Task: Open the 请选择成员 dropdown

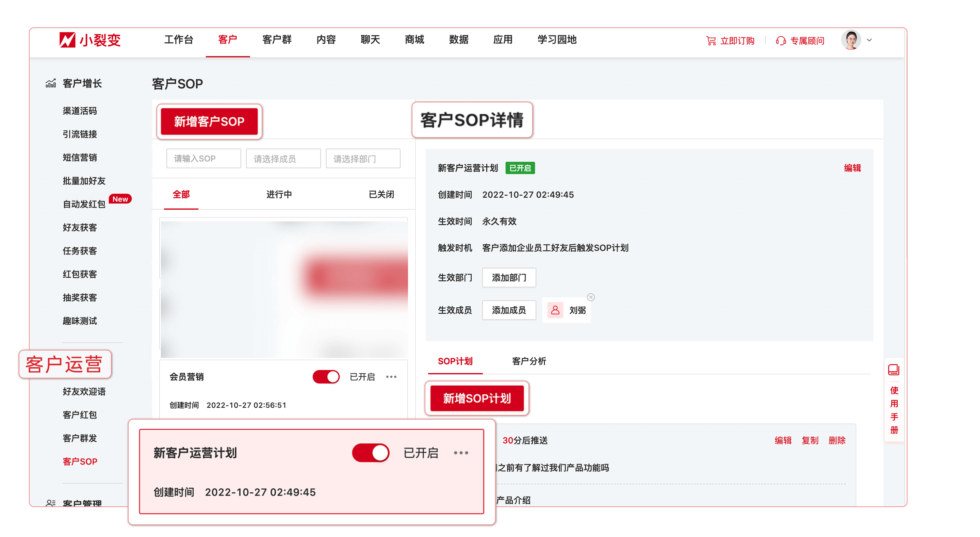Action: (283, 159)
